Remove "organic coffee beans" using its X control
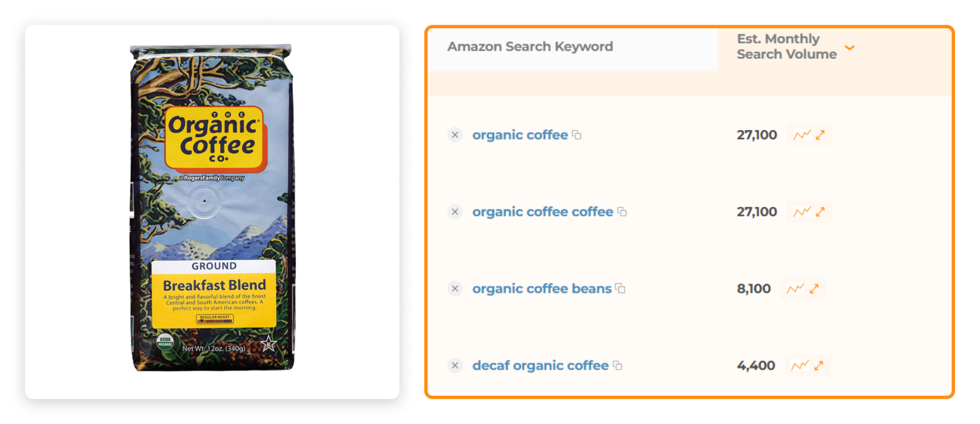This screenshot has height=424, width=980. (x=455, y=288)
